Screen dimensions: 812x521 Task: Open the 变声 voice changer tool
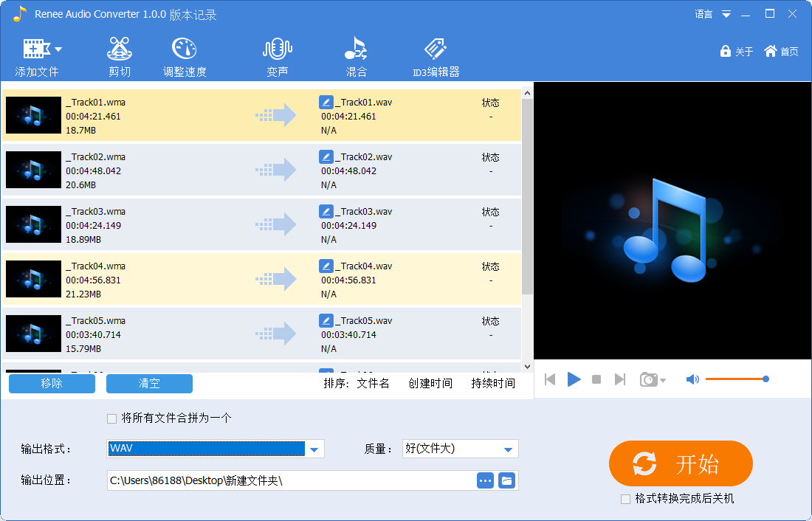tap(278, 57)
